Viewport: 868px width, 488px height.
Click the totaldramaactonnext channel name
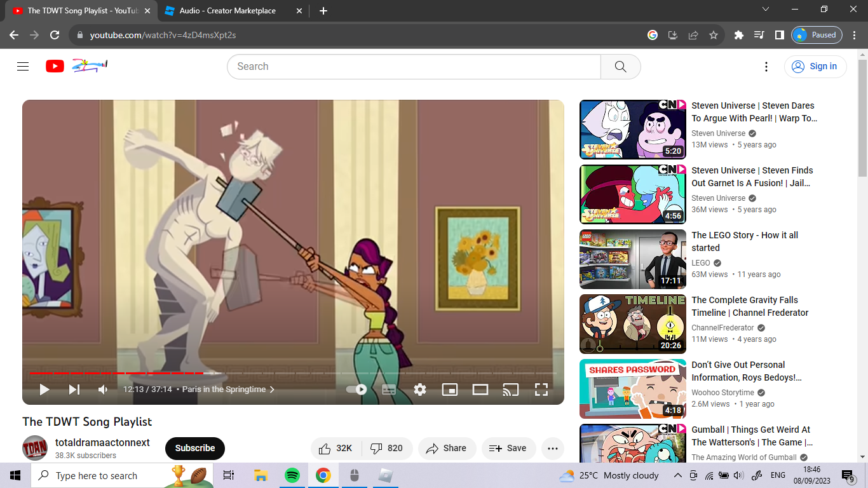102,442
